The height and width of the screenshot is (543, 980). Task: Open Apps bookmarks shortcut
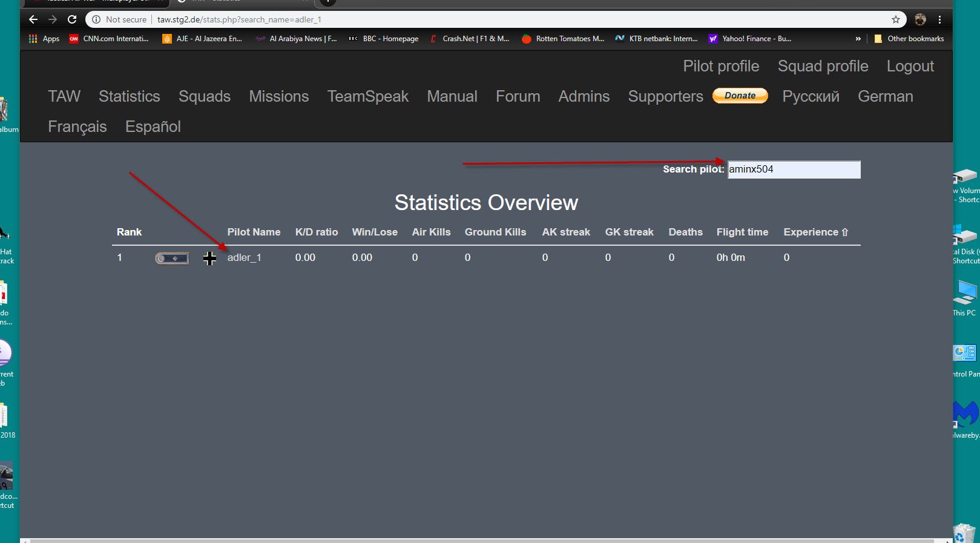tap(44, 39)
